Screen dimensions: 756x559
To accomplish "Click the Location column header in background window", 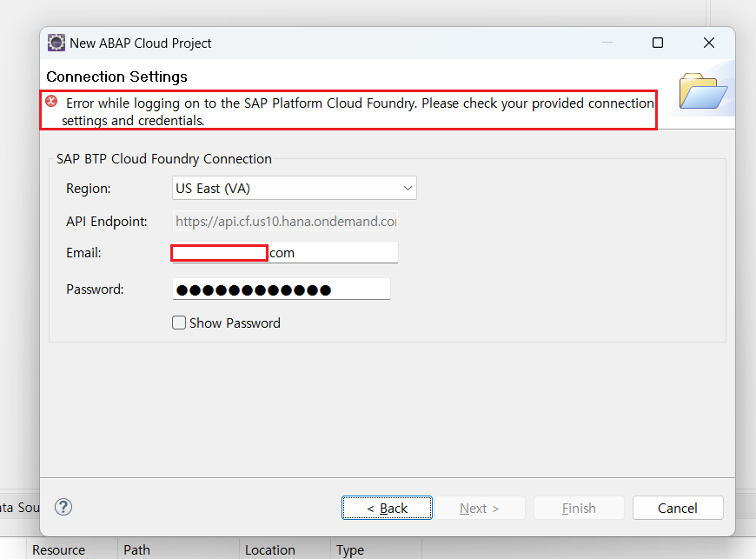I will pos(269,549).
